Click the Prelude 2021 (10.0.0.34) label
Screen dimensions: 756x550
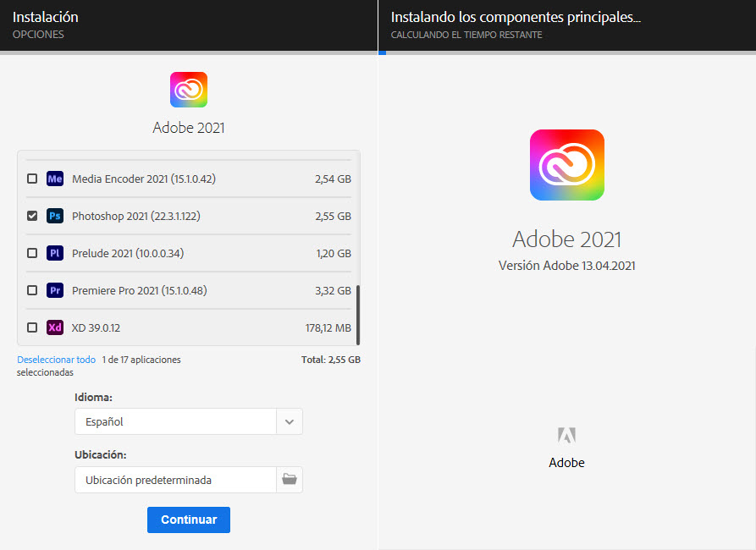point(128,253)
